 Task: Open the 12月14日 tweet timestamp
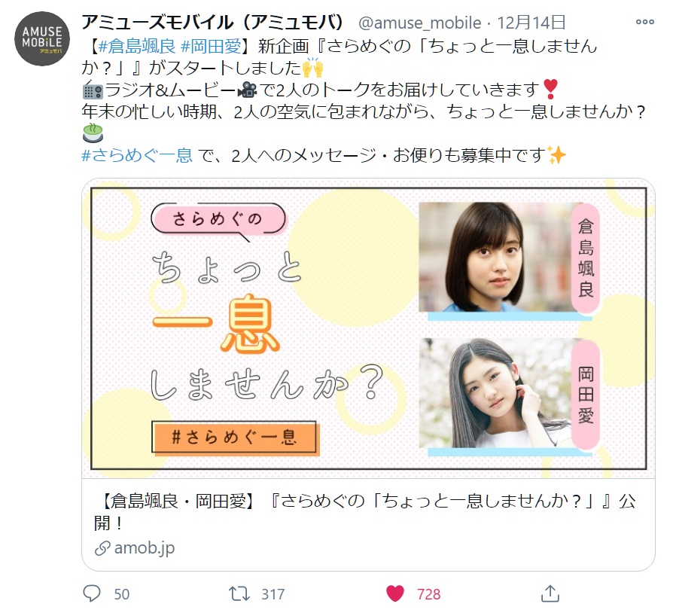[x=531, y=23]
